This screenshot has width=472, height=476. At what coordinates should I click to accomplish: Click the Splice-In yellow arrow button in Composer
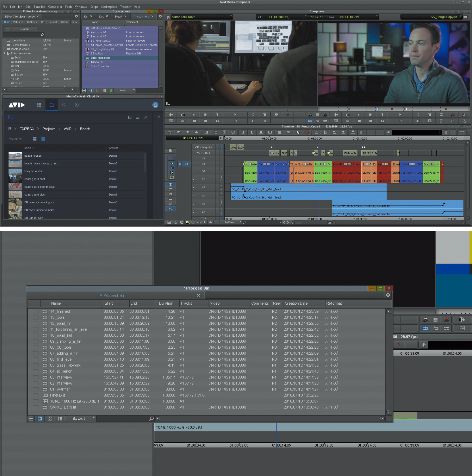(310, 115)
